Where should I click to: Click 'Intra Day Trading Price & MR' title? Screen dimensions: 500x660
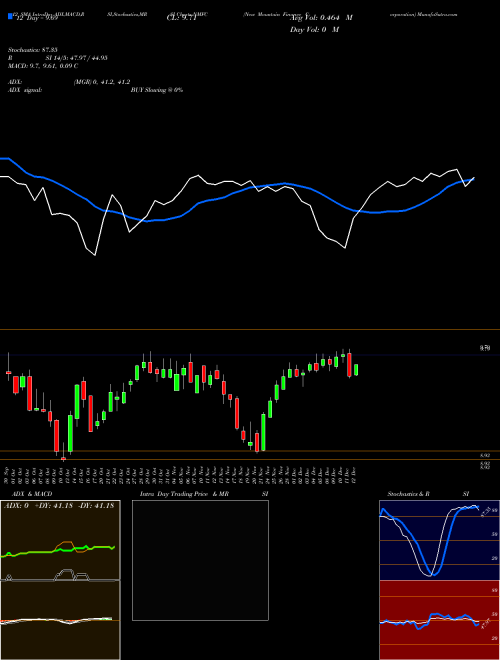185,494
